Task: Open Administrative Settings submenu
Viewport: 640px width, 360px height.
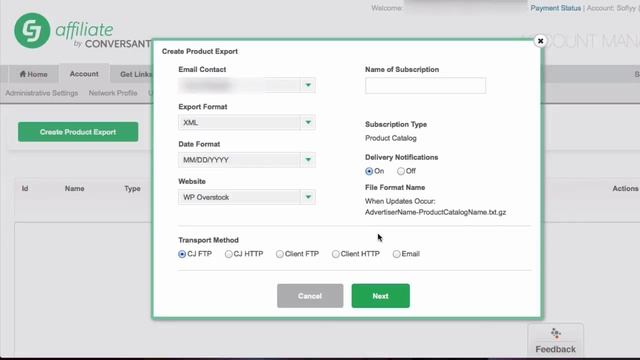Action: coord(42,93)
